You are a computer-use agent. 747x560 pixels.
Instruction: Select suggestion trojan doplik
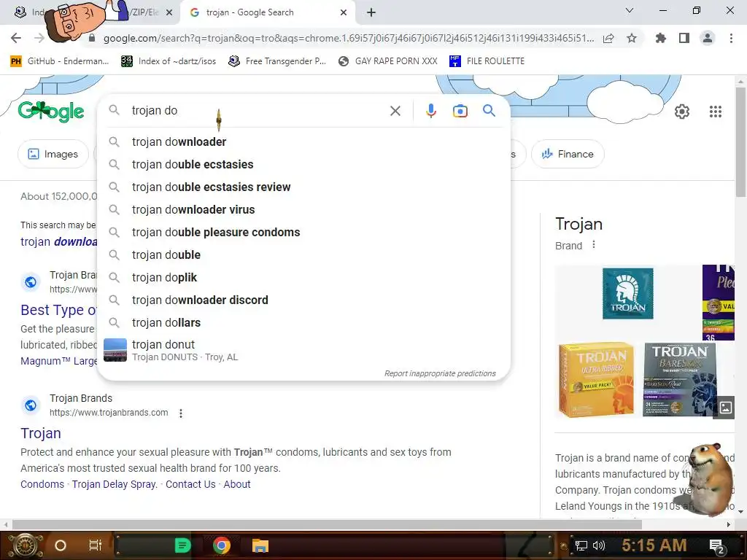coord(303,278)
